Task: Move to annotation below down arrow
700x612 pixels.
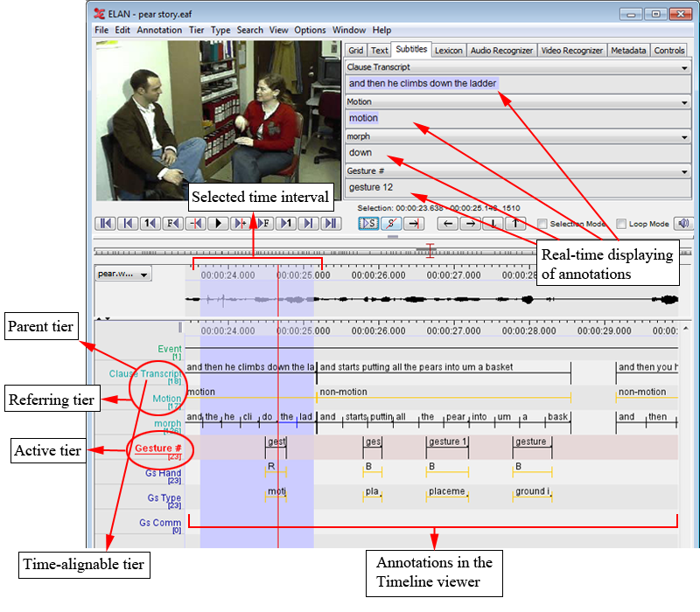Action: 493,223
